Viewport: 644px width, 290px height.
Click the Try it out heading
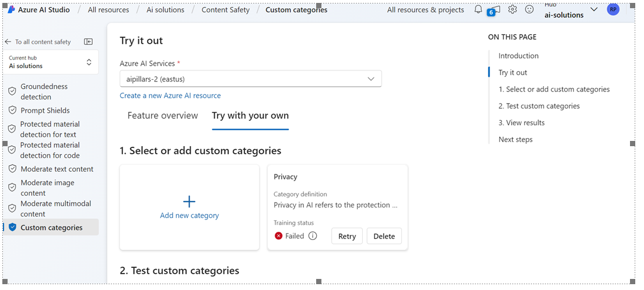click(141, 41)
